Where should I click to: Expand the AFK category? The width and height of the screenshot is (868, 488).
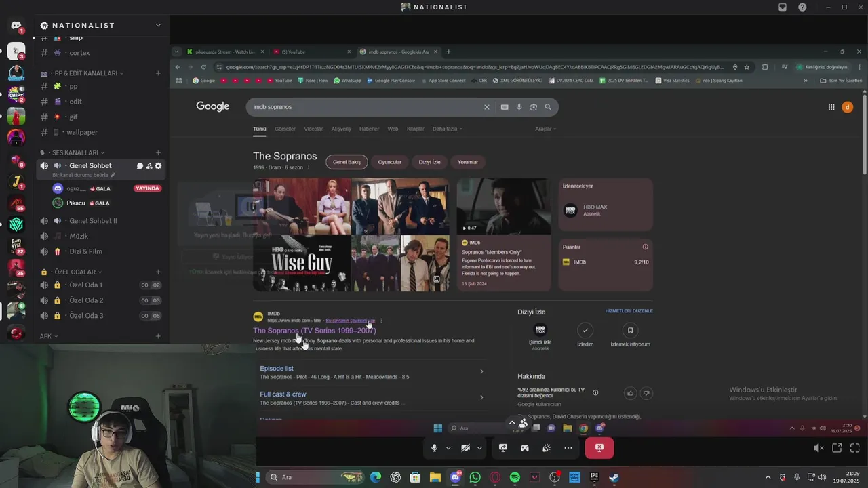49,336
